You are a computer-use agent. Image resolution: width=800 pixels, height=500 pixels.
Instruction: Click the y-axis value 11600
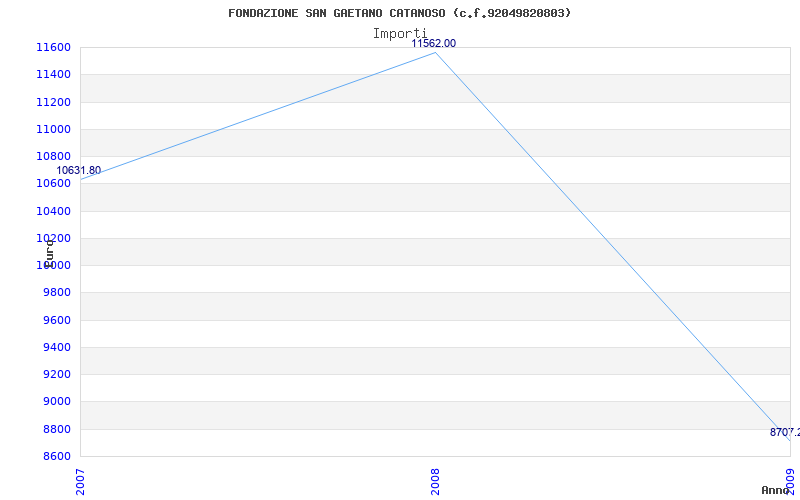(53, 47)
